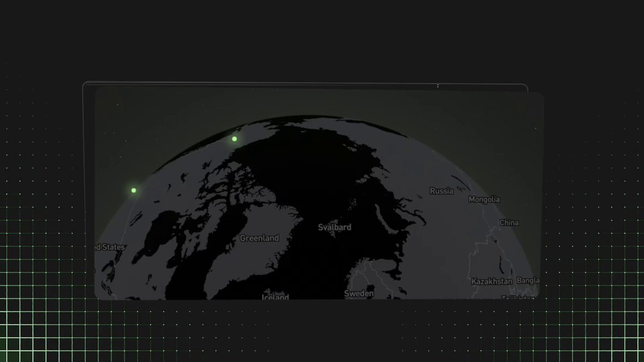Select the Sweden country label

point(359,294)
